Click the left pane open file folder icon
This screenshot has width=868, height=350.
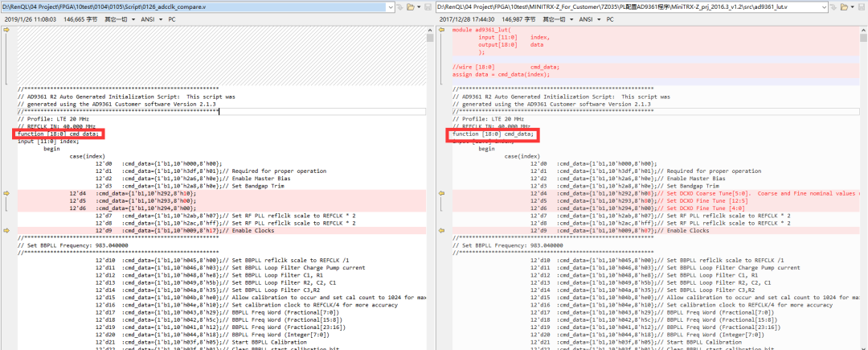coord(411,6)
